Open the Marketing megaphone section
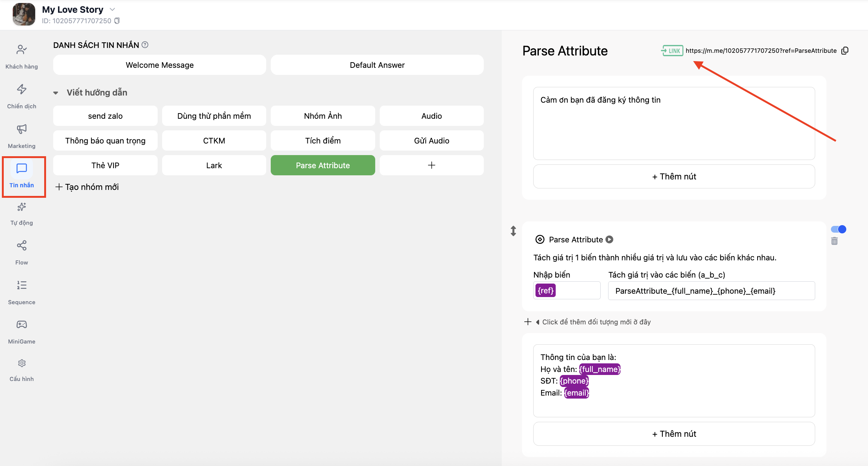868x466 pixels. click(22, 136)
